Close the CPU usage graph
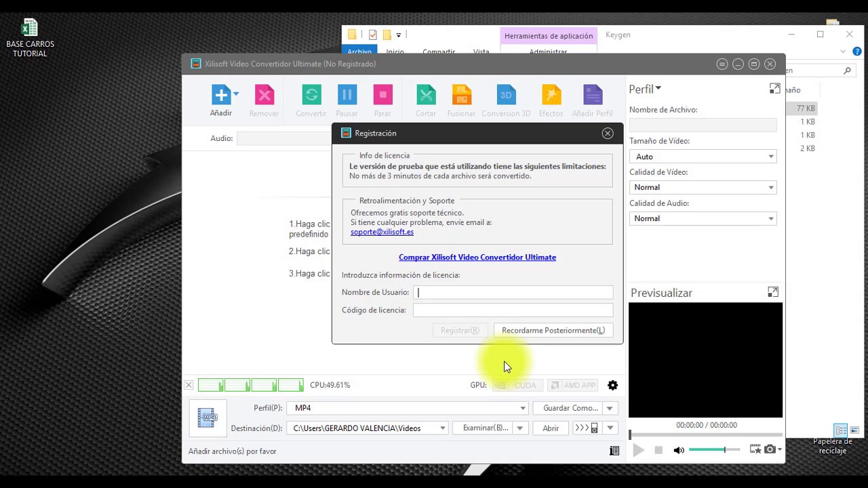This screenshot has height=488, width=868. [x=189, y=385]
